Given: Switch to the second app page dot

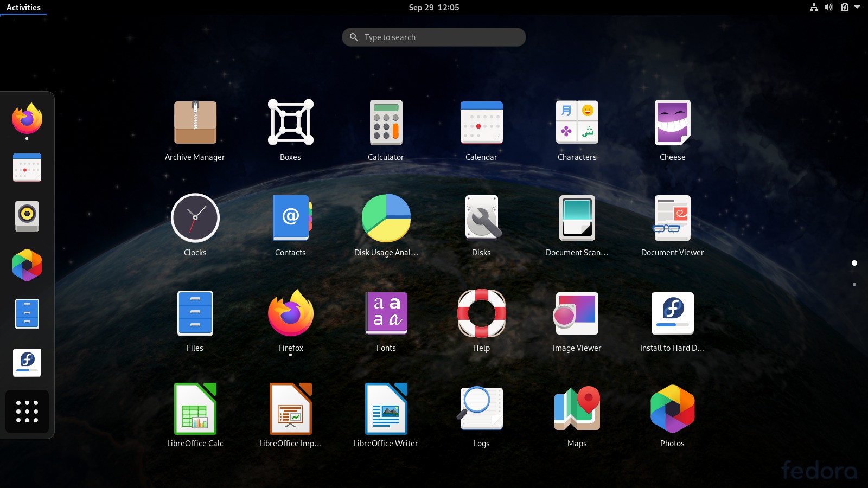Looking at the screenshot, I should click(854, 285).
